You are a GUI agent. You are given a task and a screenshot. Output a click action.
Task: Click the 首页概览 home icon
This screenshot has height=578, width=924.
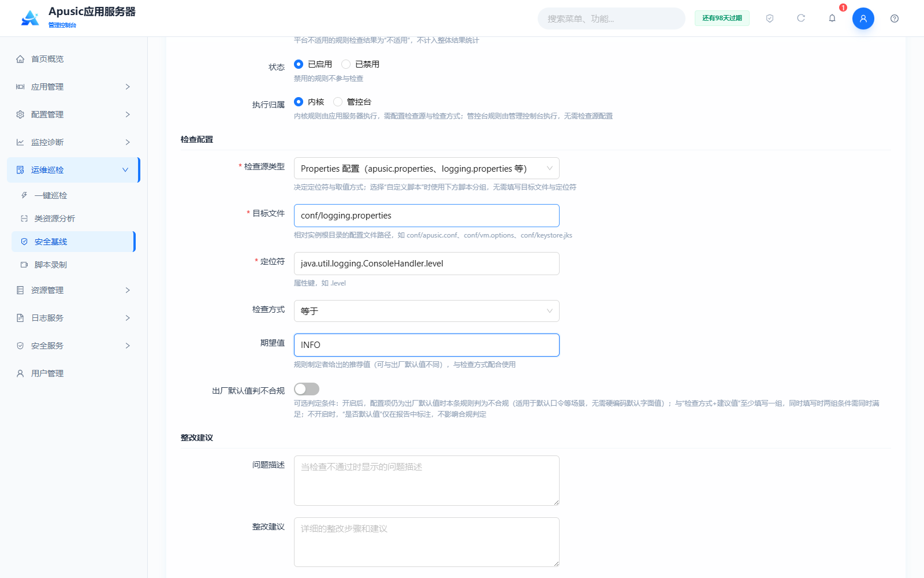pyautogui.click(x=20, y=59)
